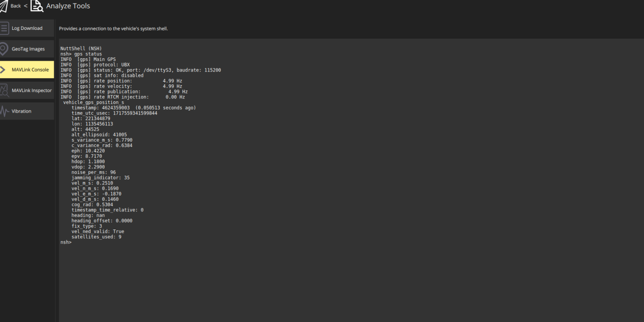The width and height of the screenshot is (644, 322).
Task: Click the last empty nsh> prompt line
Action: tap(66, 242)
